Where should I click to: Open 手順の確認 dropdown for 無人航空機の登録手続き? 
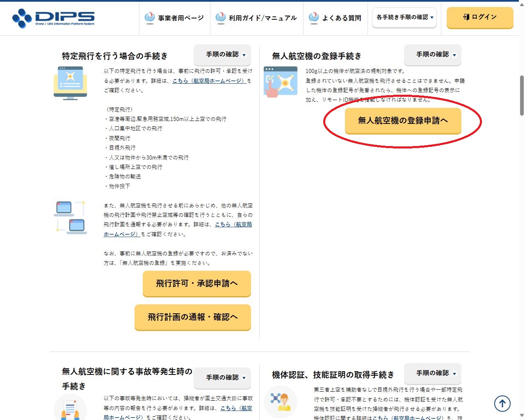(432, 55)
